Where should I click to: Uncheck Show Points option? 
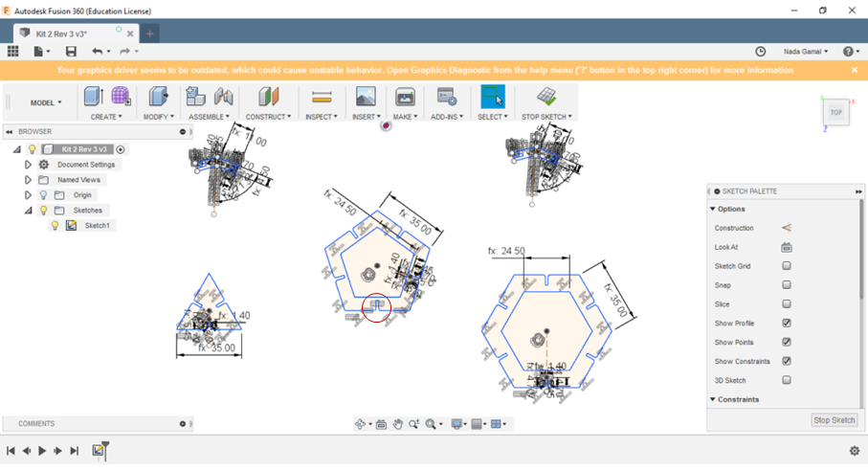click(787, 342)
